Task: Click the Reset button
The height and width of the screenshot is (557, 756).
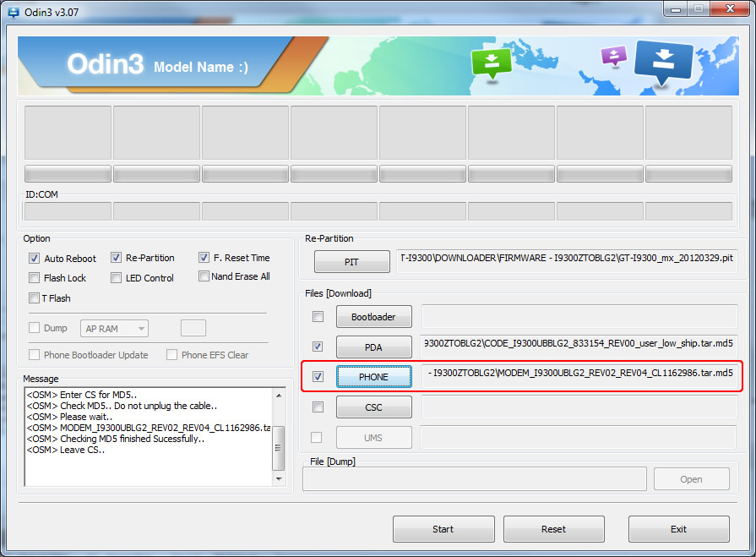Action: [553, 529]
